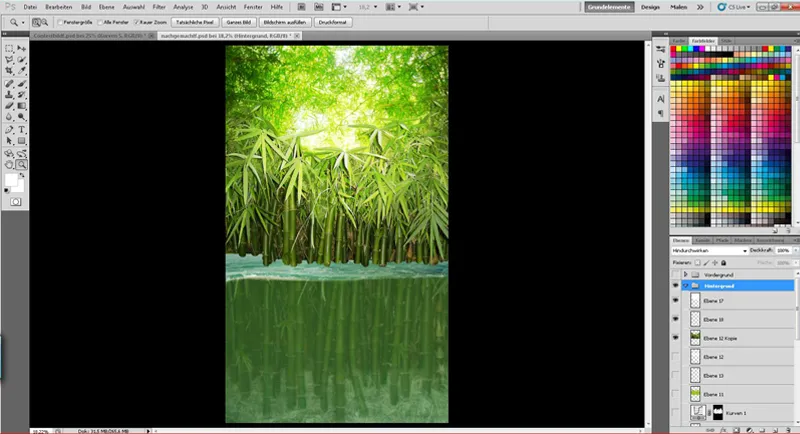Select the Pen tool
The width and height of the screenshot is (800, 434).
9,130
